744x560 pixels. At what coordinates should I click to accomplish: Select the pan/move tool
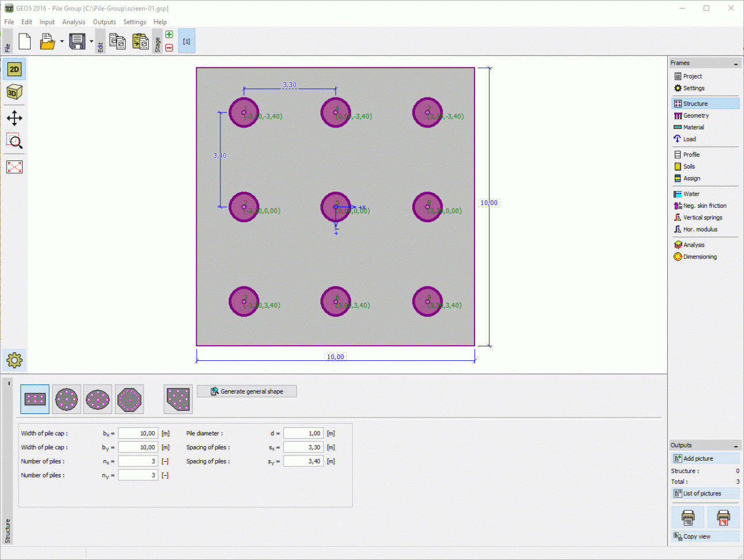pyautogui.click(x=14, y=117)
